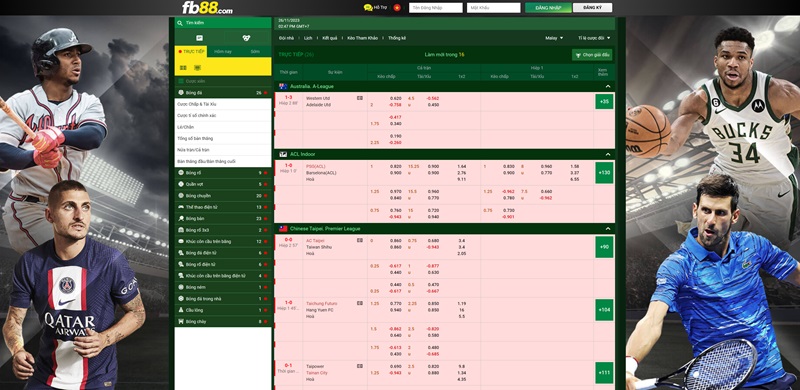
Task: Click scoreboard icon next to Western Utd
Action: click(x=360, y=98)
